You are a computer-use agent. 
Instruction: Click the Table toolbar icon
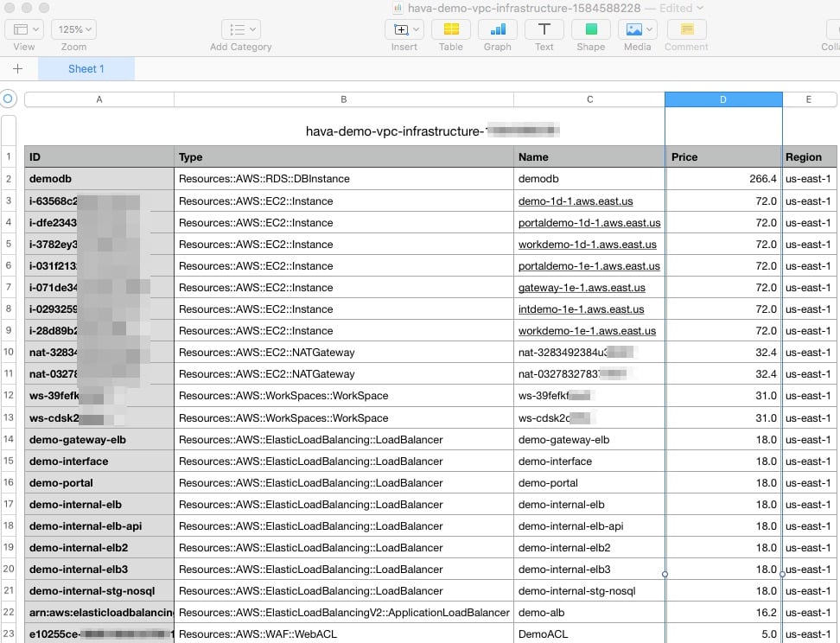click(x=450, y=29)
